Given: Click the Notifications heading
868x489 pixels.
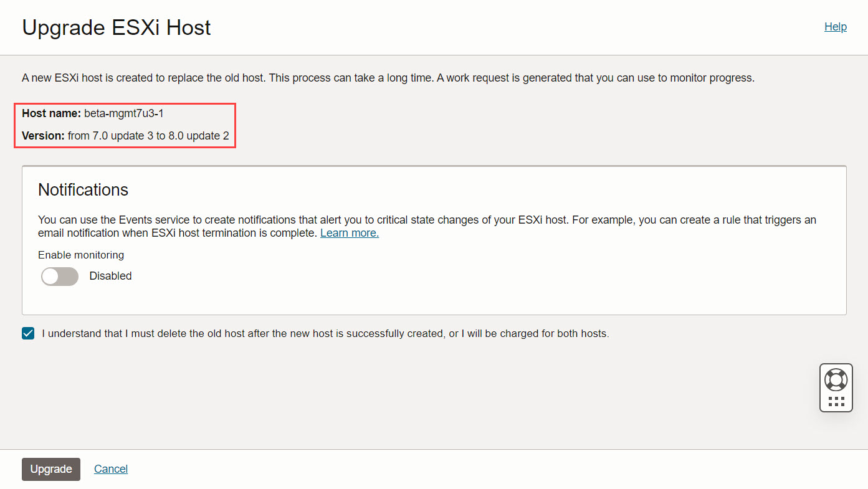Looking at the screenshot, I should click(83, 189).
